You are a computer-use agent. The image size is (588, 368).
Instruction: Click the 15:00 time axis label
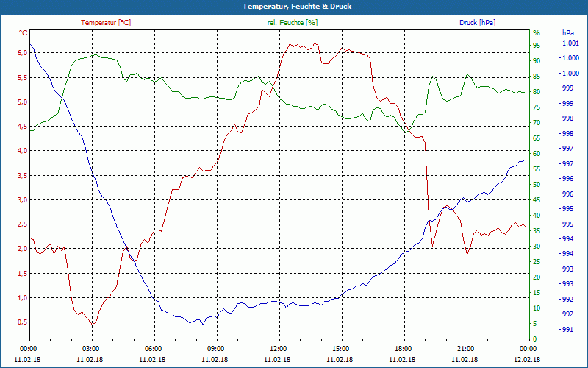click(342, 348)
